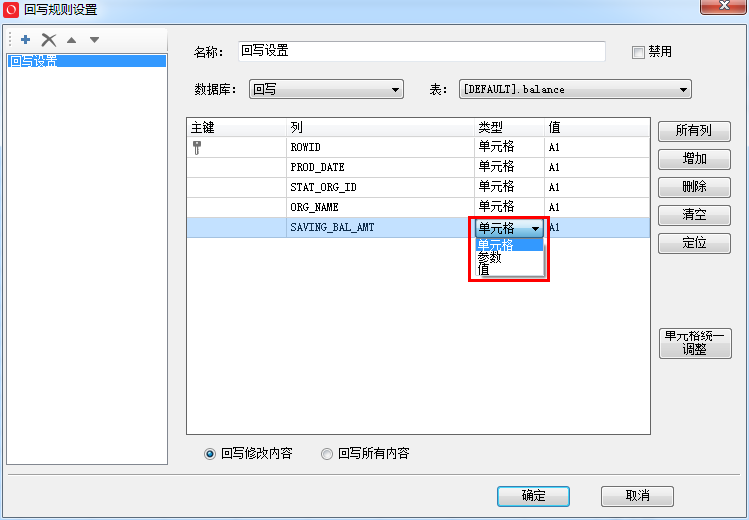The height and width of the screenshot is (520, 749).
Task: Click the app logo in the title bar
Action: pos(11,10)
